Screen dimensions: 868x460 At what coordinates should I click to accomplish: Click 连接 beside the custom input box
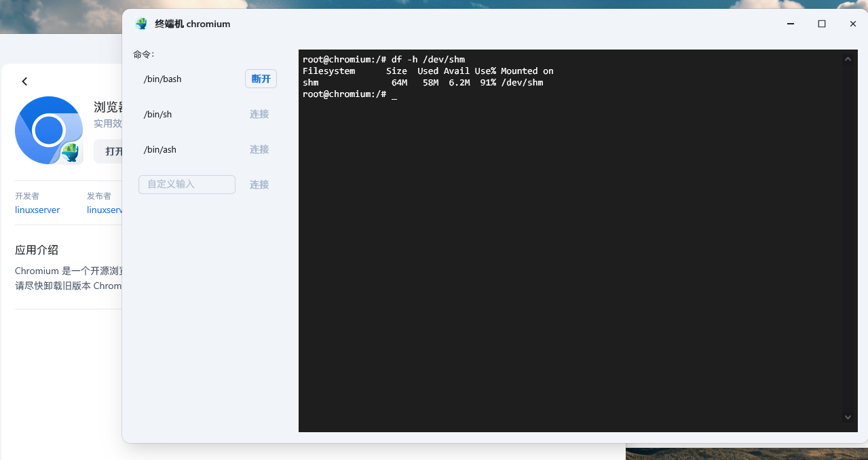point(259,185)
